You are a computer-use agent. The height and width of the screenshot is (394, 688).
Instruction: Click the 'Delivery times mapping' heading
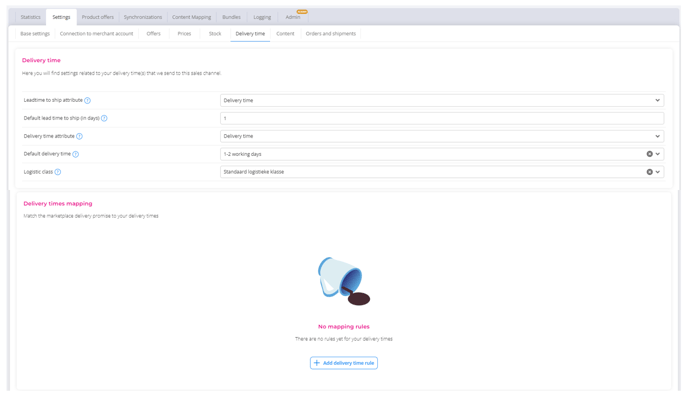tap(58, 204)
